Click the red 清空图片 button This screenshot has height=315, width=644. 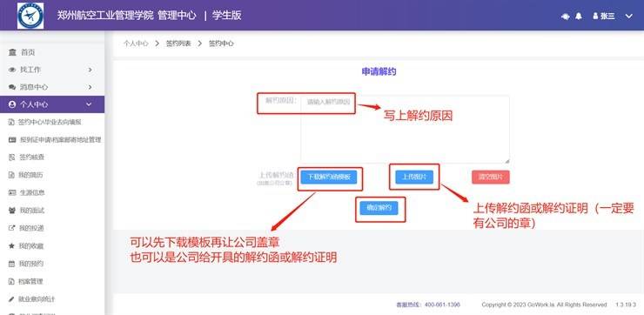[491, 177]
